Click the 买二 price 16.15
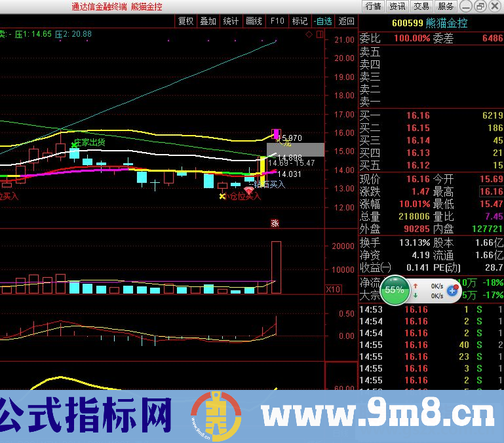This screenshot has width=504, height=443. click(x=418, y=128)
